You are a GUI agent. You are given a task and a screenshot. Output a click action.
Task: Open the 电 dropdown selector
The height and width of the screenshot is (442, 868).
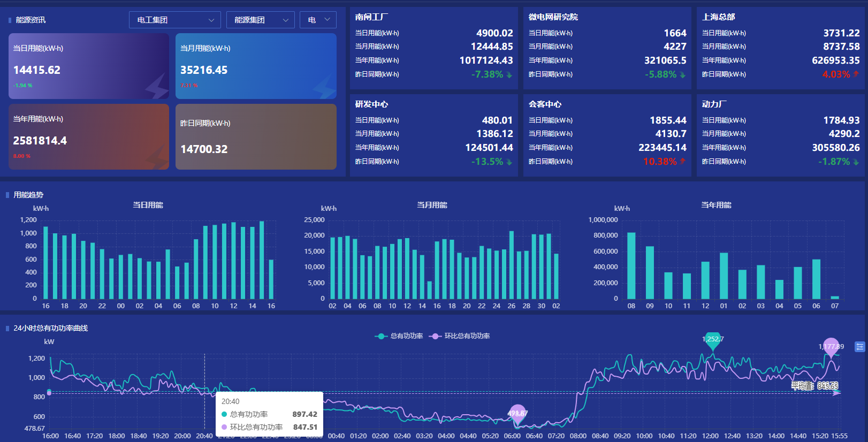318,20
